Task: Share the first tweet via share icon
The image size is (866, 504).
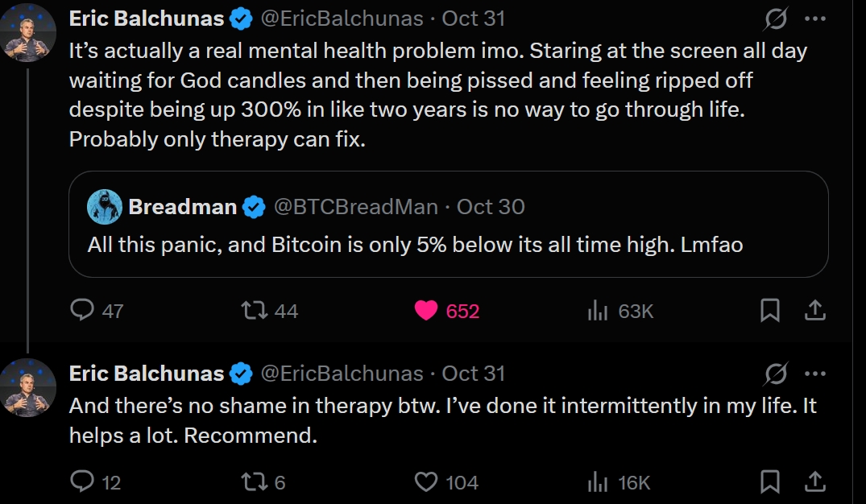Action: (x=814, y=310)
